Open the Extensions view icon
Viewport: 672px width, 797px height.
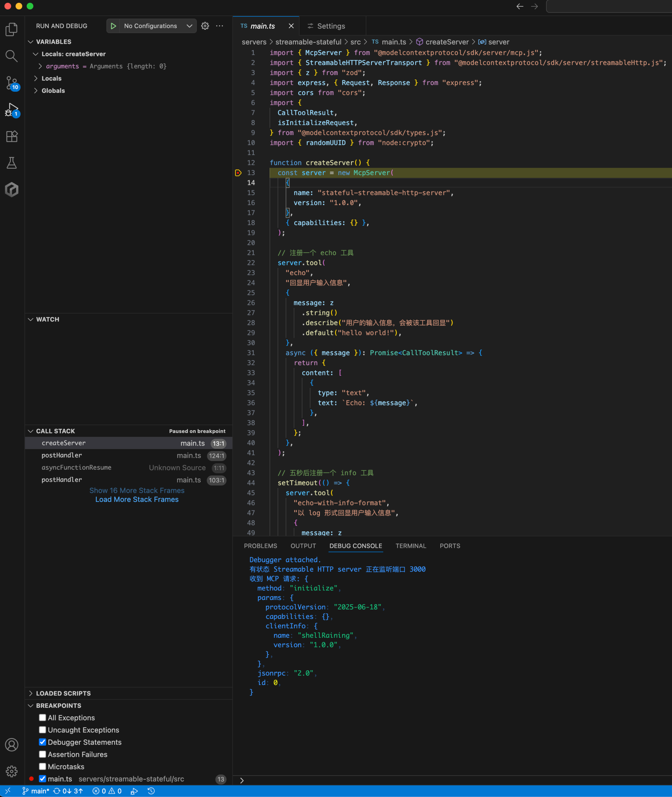[12, 137]
